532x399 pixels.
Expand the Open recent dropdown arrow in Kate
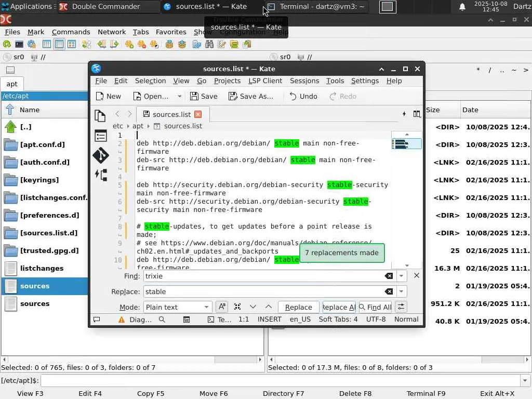[x=179, y=96]
